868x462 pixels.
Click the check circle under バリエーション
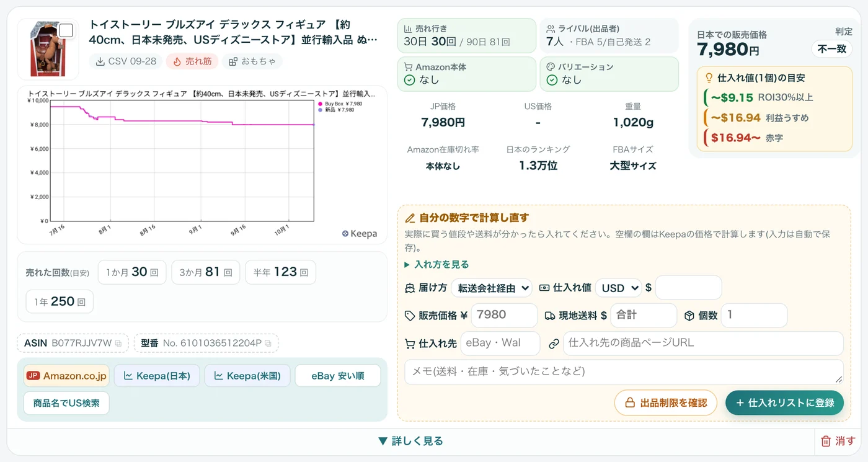[552, 80]
